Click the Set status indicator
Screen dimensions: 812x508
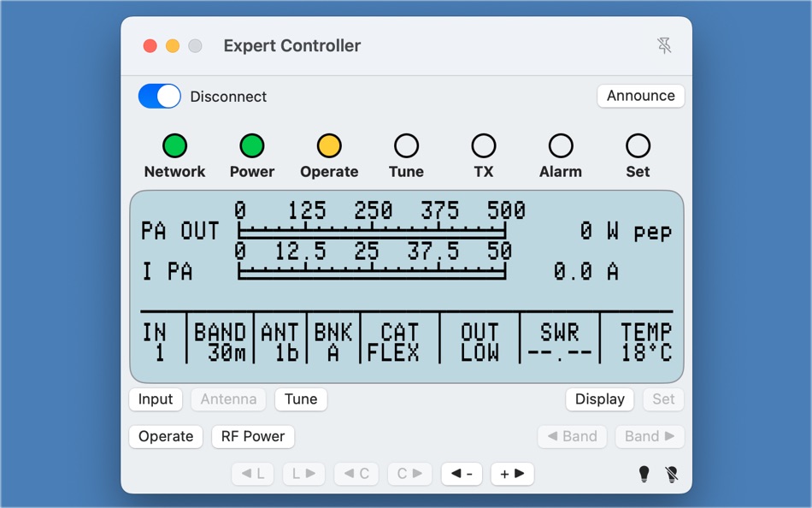tap(638, 145)
